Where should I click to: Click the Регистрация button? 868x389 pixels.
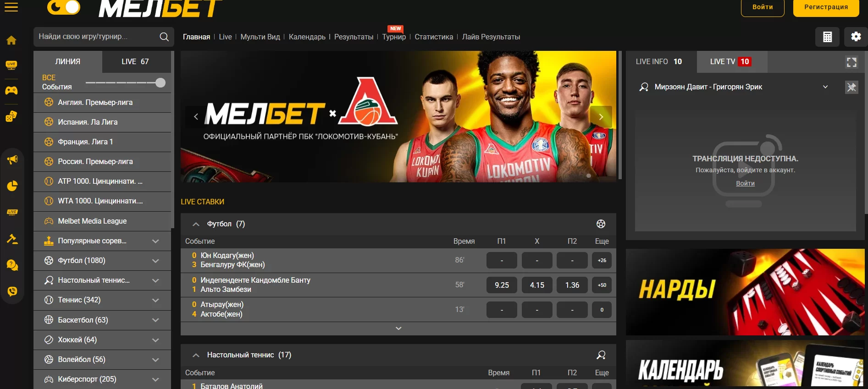(826, 7)
